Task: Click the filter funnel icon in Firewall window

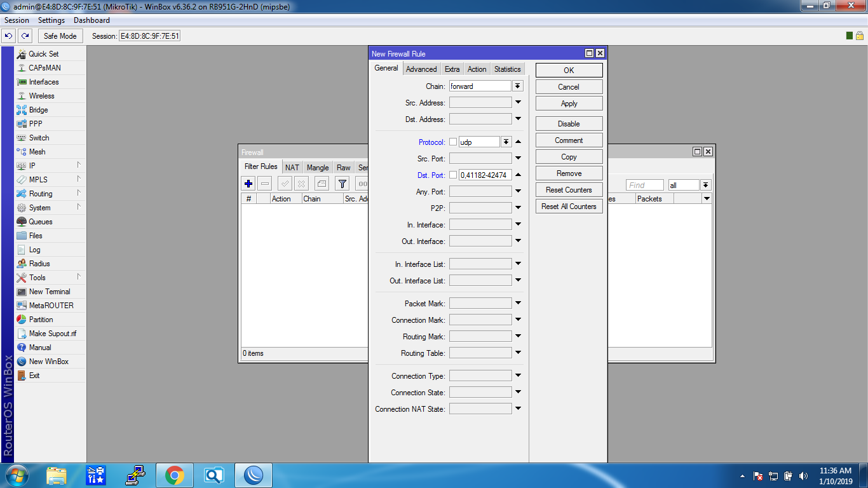Action: coord(342,184)
